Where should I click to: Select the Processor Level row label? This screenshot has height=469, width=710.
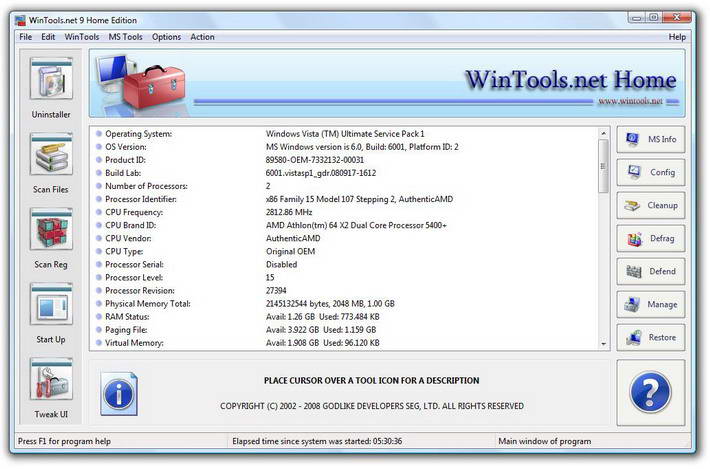click(134, 278)
